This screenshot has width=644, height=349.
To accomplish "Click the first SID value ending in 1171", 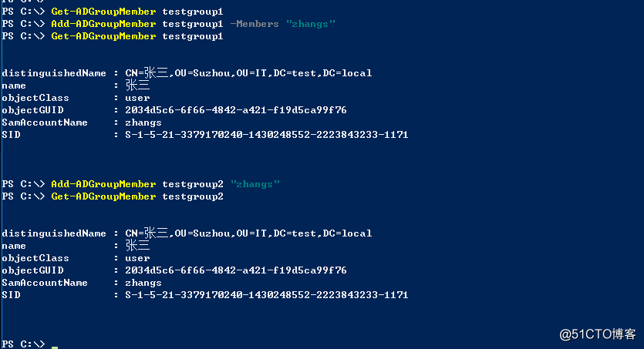I will point(267,135).
